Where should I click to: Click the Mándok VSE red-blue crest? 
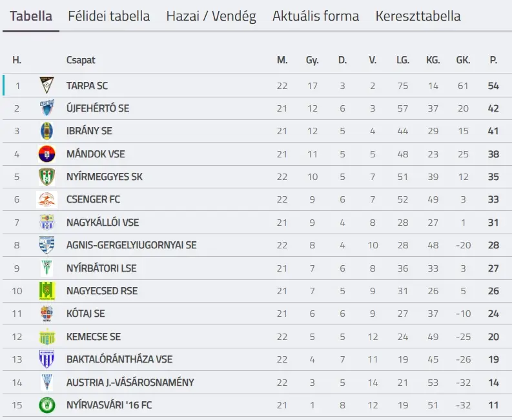[x=46, y=154]
